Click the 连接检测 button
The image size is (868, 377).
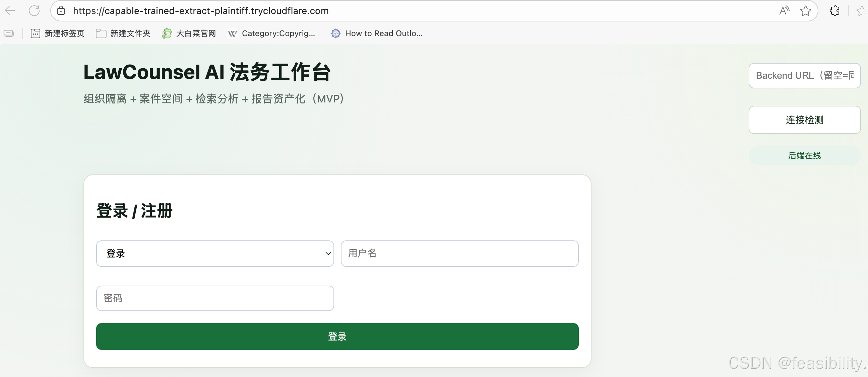[804, 120]
